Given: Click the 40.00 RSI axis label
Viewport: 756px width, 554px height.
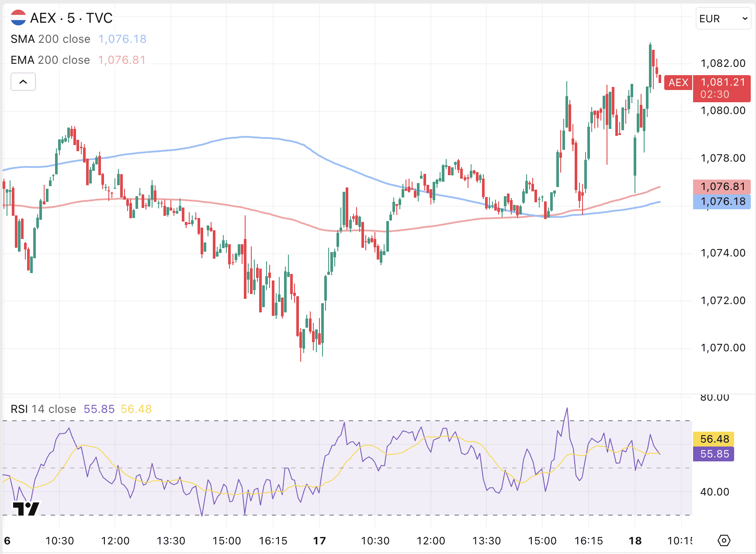Looking at the screenshot, I should click(714, 492).
